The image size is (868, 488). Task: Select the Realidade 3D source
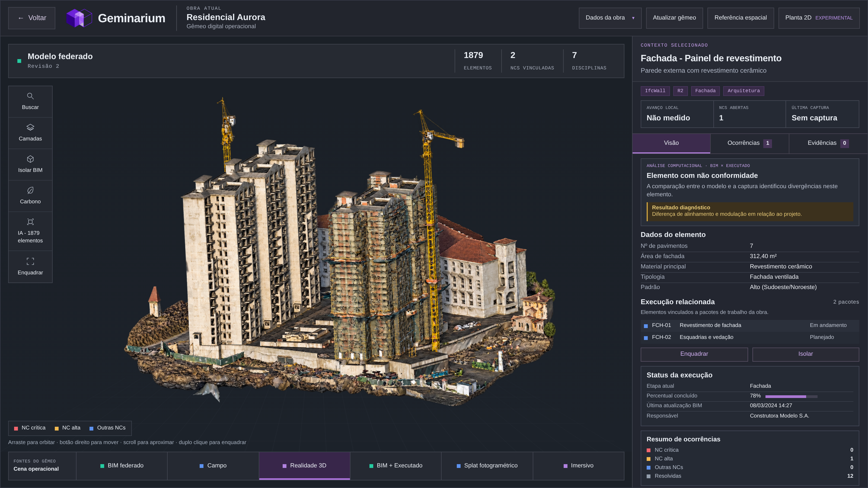coord(305,466)
